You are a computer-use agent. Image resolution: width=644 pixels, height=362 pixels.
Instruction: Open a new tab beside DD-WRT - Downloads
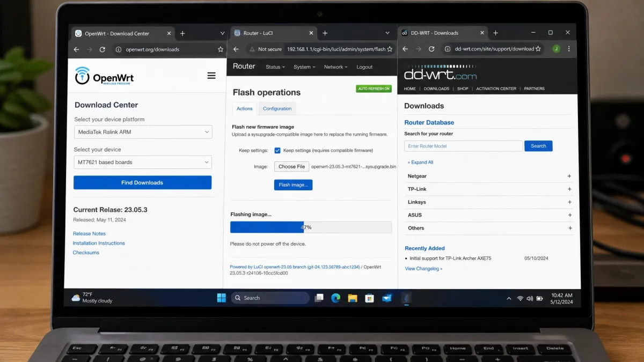[x=495, y=33]
